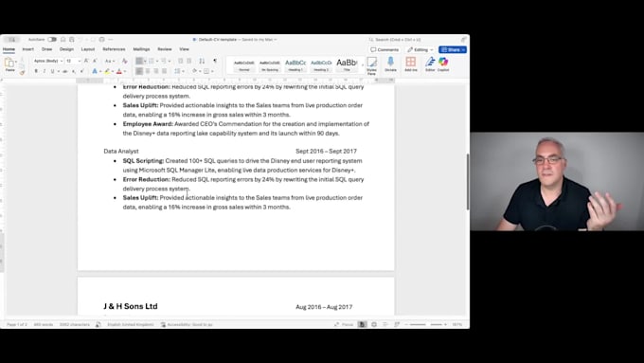Image resolution: width=644 pixels, height=363 pixels.
Task: Open the References tab
Action: [114, 49]
